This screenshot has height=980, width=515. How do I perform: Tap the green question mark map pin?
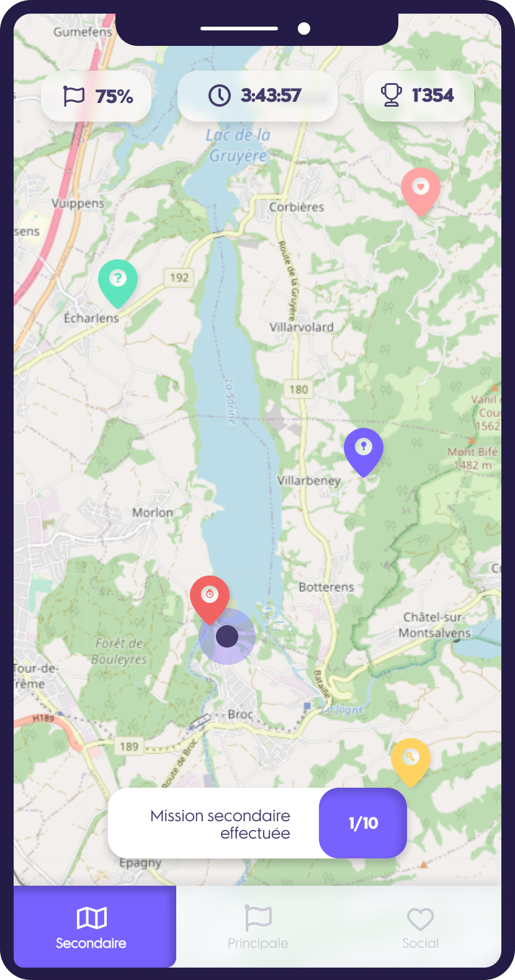click(118, 282)
